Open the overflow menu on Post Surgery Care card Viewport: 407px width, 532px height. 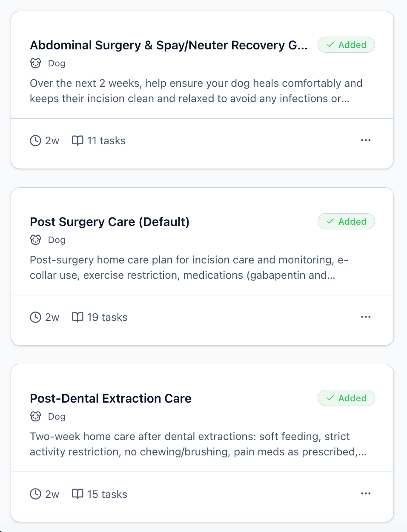click(366, 317)
